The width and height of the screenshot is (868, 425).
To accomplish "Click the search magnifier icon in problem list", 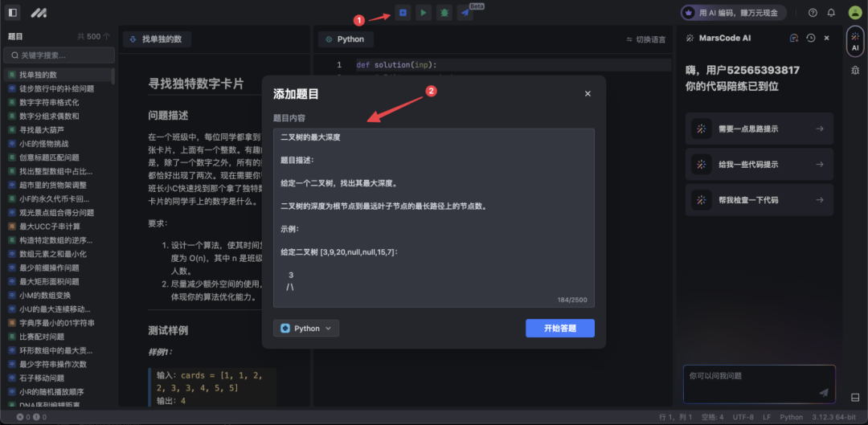I will (x=14, y=55).
